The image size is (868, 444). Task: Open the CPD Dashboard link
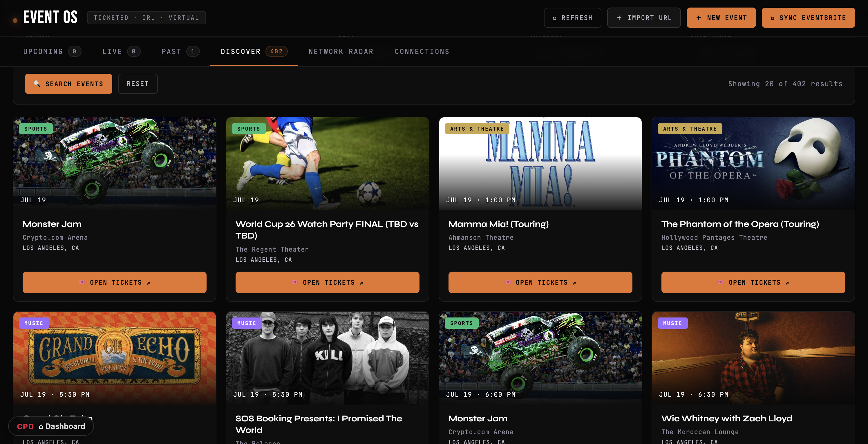click(51, 427)
